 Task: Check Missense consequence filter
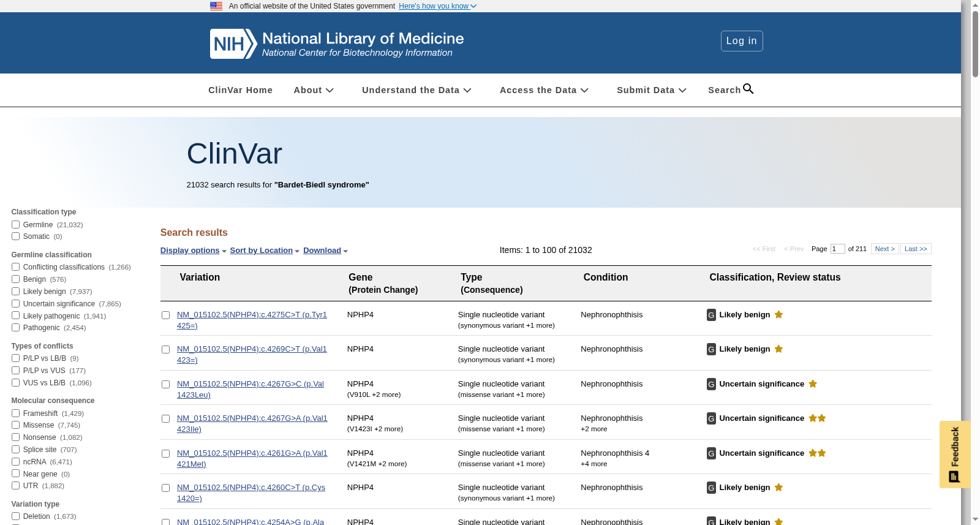coord(15,425)
